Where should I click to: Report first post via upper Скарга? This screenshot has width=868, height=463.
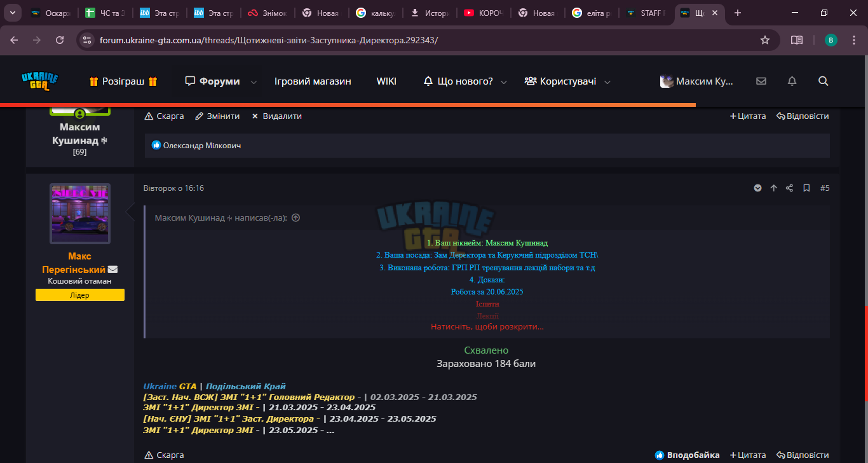tap(165, 116)
